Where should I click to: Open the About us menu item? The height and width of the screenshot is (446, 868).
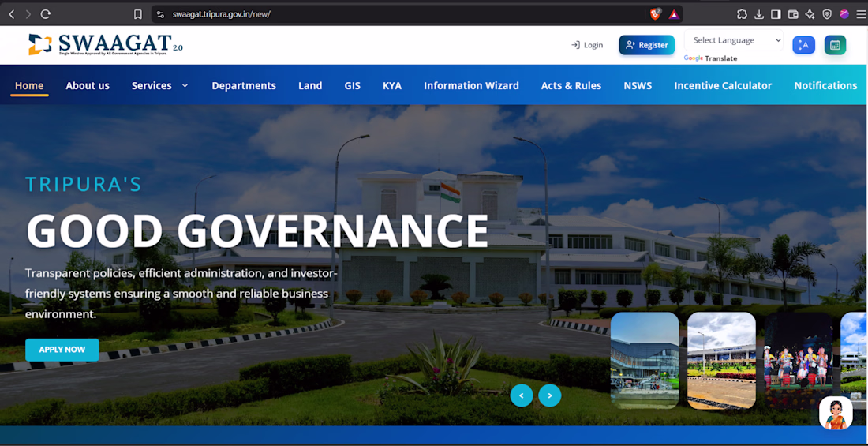[88, 85]
